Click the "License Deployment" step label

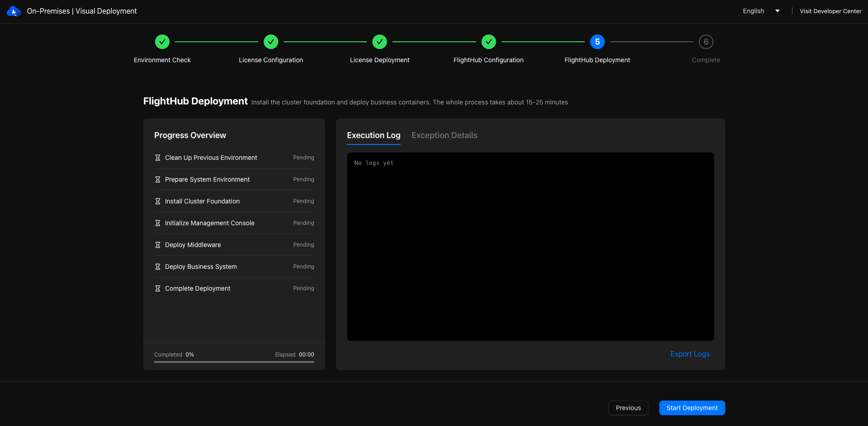(380, 60)
